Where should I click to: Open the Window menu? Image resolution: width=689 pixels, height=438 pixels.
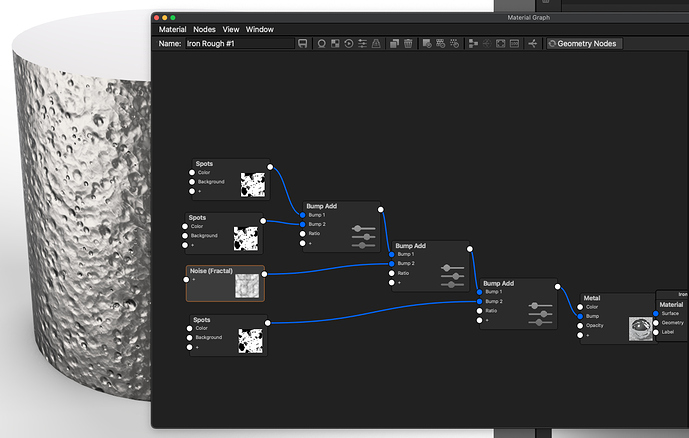point(259,29)
